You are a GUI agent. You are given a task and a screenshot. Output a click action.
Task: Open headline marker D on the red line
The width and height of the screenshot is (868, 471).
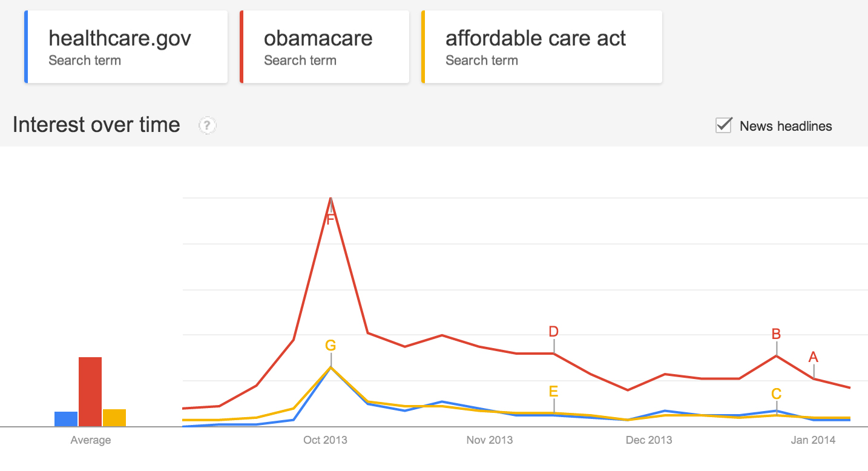[x=553, y=331]
